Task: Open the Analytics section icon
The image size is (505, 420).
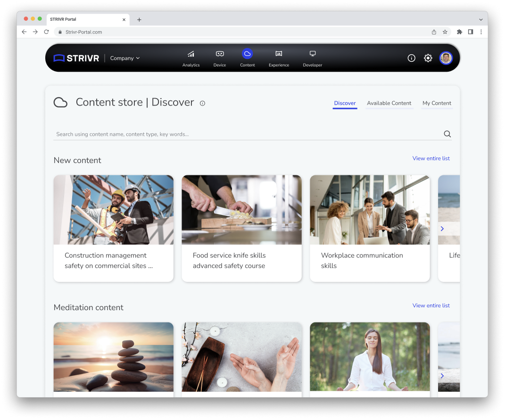Action: tap(191, 54)
